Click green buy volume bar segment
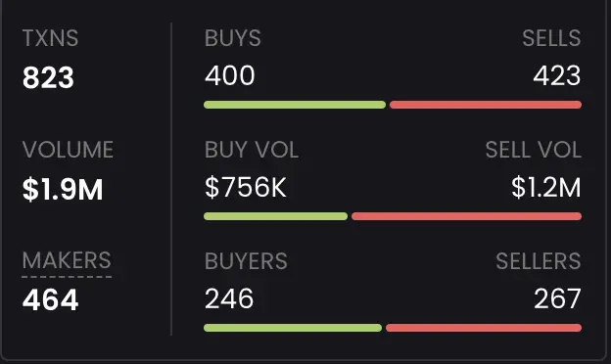This screenshot has height=364, width=611. coord(275,216)
